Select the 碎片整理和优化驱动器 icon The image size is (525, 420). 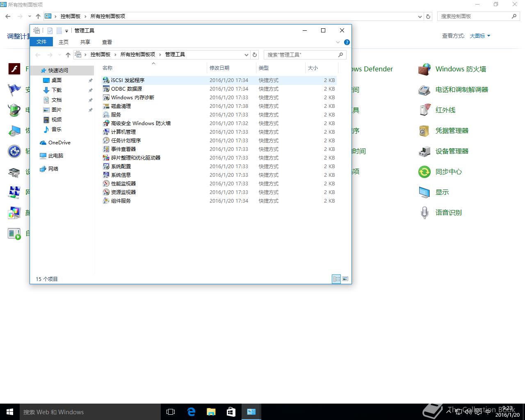click(106, 157)
